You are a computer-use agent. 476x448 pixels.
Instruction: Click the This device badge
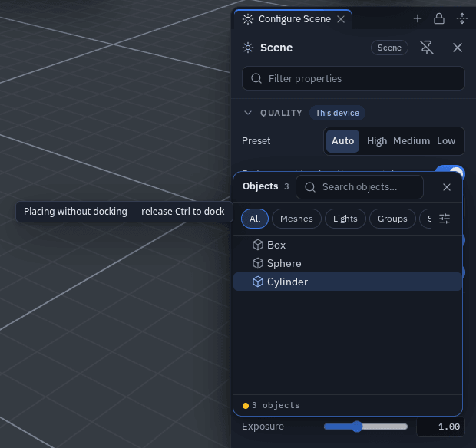pos(337,113)
